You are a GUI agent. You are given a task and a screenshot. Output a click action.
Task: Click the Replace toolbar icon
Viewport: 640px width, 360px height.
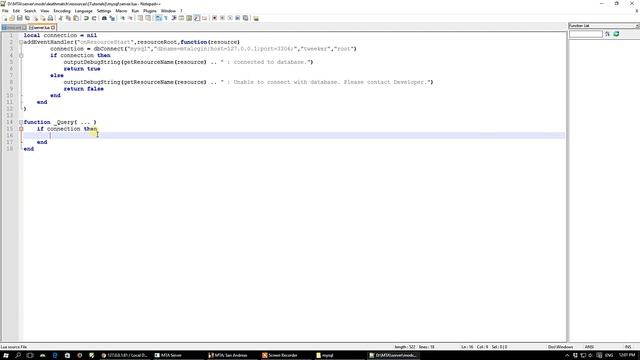(112, 18)
